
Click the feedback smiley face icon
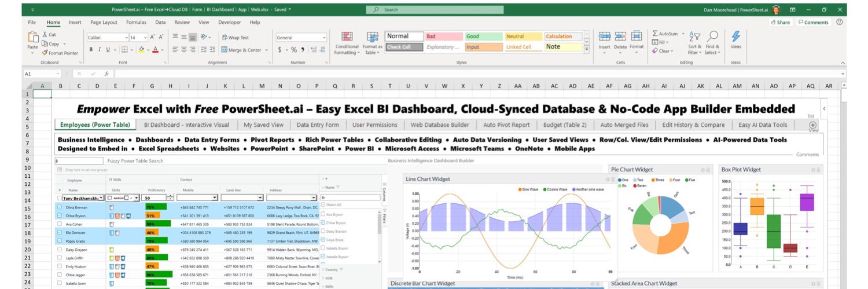tap(840, 22)
